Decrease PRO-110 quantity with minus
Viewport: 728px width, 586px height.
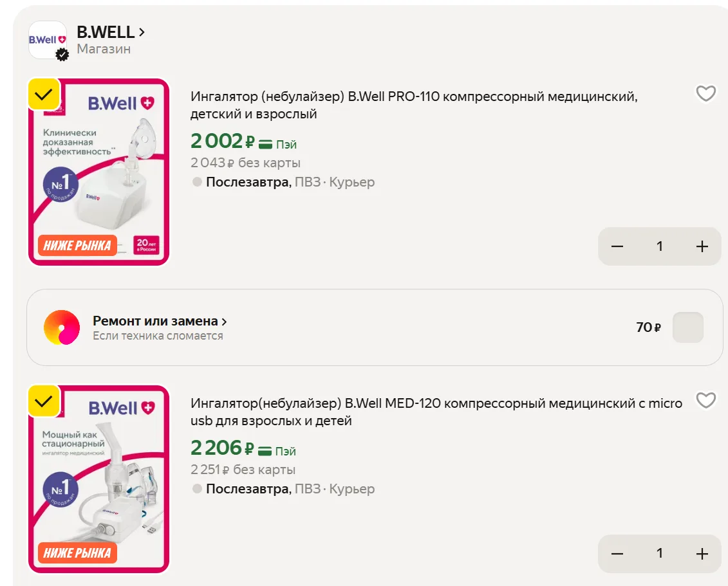click(617, 246)
